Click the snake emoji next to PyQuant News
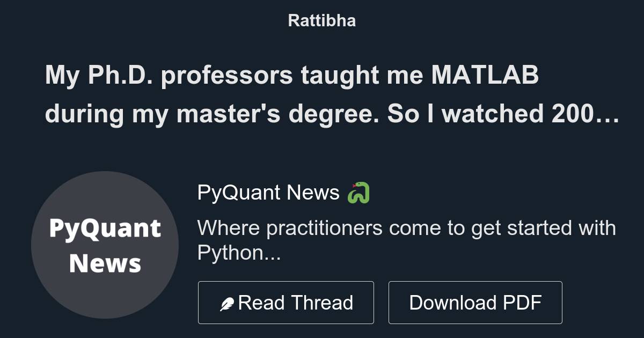This screenshot has width=644, height=338. 358,194
